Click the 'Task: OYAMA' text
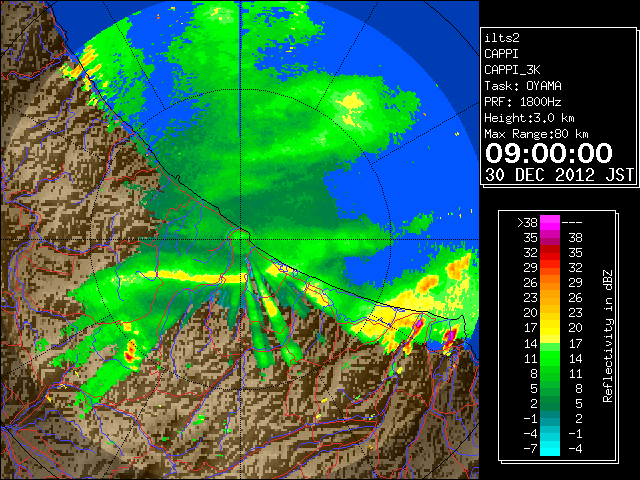Viewport: 640px width, 480px height. click(523, 86)
